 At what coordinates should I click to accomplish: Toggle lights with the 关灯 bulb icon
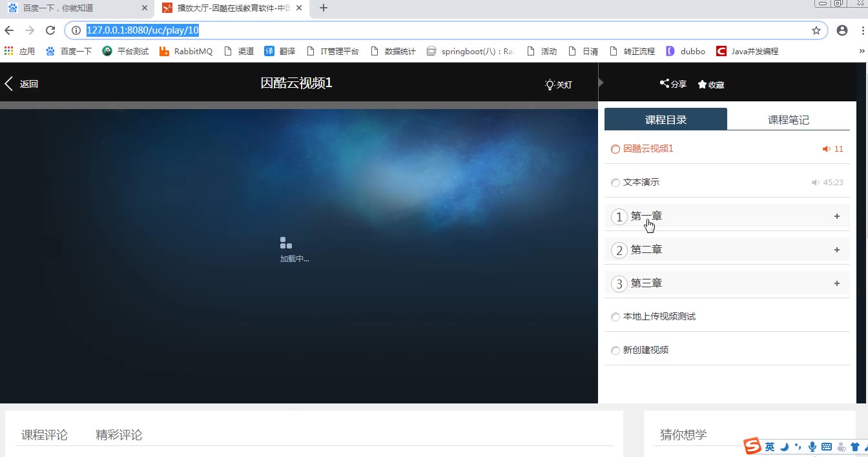550,85
